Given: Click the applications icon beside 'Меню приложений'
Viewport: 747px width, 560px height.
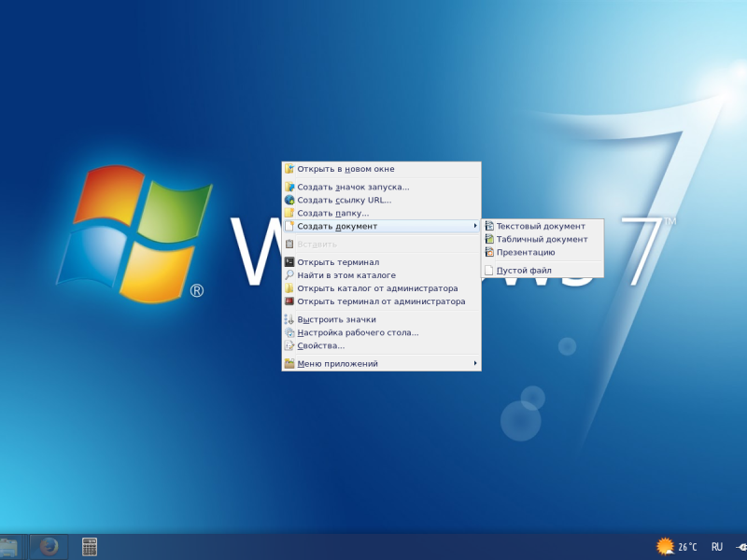Looking at the screenshot, I should 289,363.
